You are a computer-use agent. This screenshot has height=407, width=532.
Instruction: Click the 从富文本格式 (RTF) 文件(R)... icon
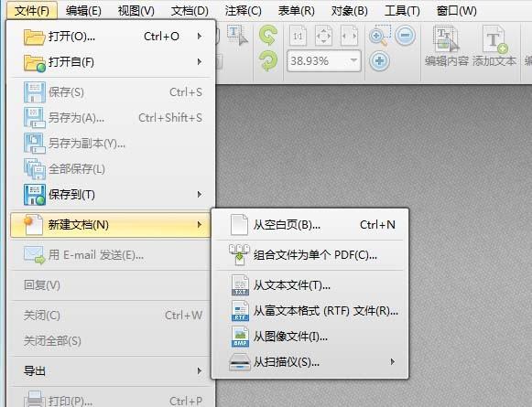pos(240,311)
